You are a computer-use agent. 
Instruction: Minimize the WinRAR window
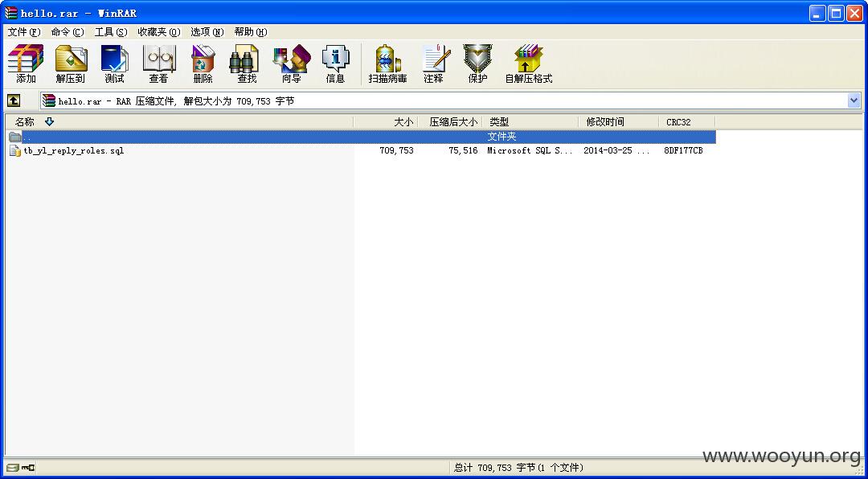point(817,14)
